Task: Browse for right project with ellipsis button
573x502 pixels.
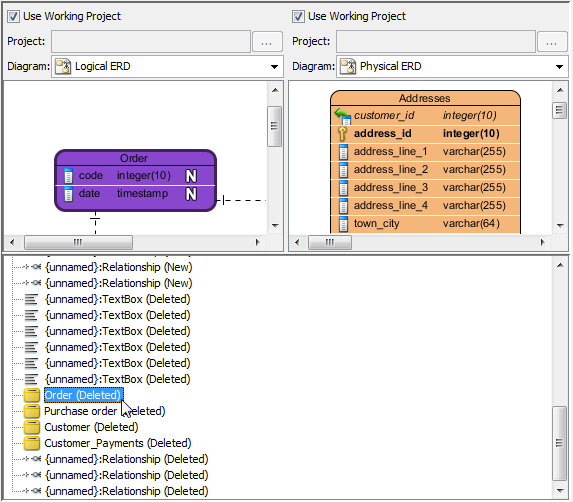Action: [x=552, y=42]
